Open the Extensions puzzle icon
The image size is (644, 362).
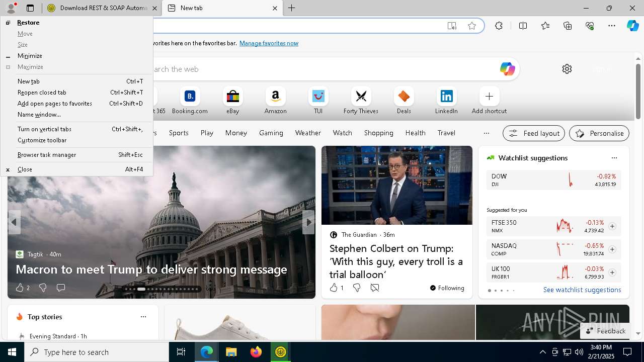pos(499,26)
